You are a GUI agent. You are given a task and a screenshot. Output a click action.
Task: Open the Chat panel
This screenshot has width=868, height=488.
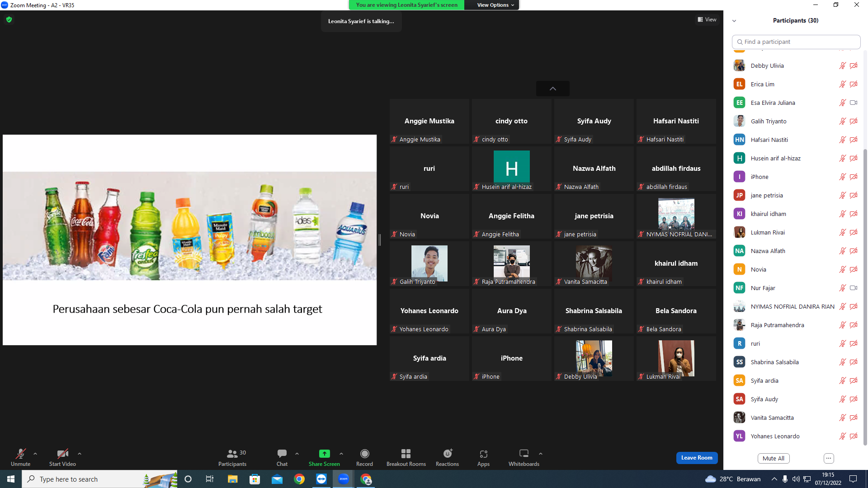tap(282, 457)
